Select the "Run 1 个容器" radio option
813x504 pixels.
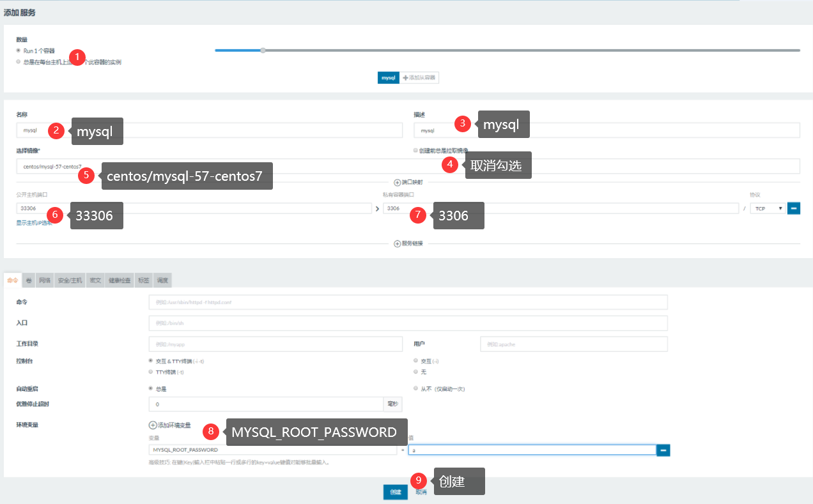tap(19, 50)
